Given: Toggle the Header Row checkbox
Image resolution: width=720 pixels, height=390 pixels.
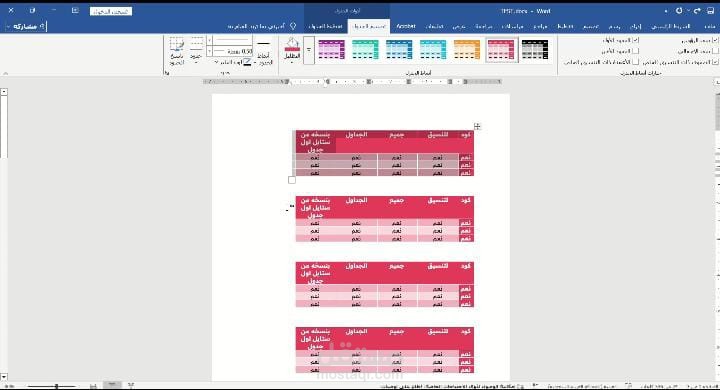Looking at the screenshot, I should point(715,40).
